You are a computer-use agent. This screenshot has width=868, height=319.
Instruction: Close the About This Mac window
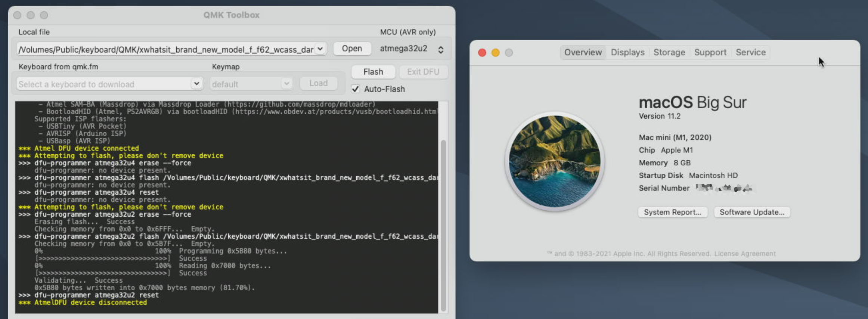click(482, 53)
